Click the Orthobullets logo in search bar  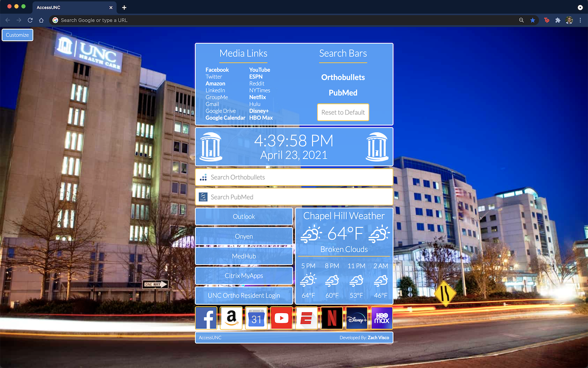203,177
